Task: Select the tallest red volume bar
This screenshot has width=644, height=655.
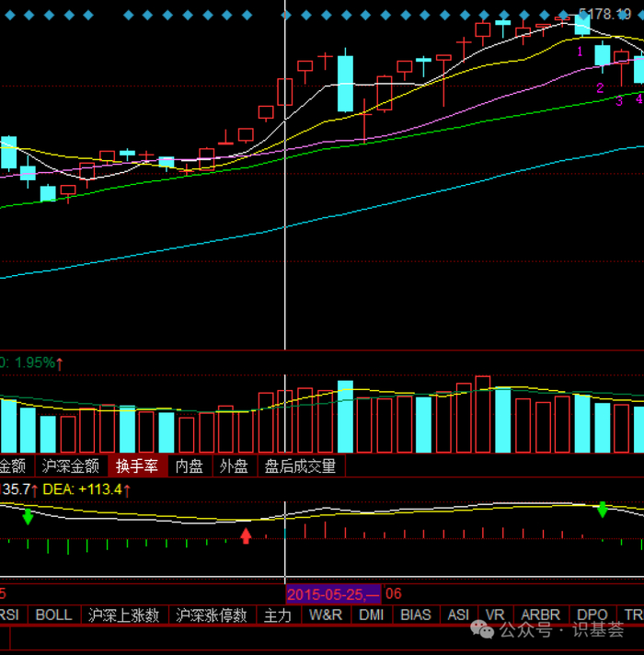Action: [x=483, y=414]
